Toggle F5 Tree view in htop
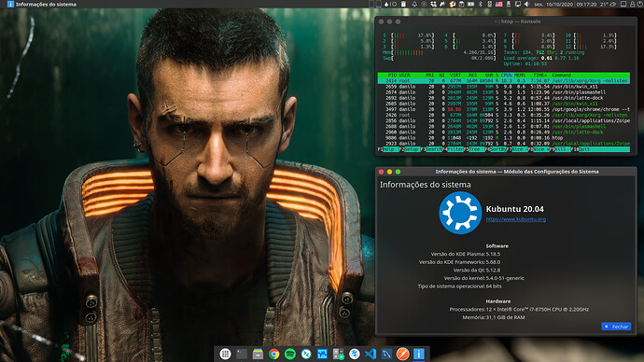 475,149
